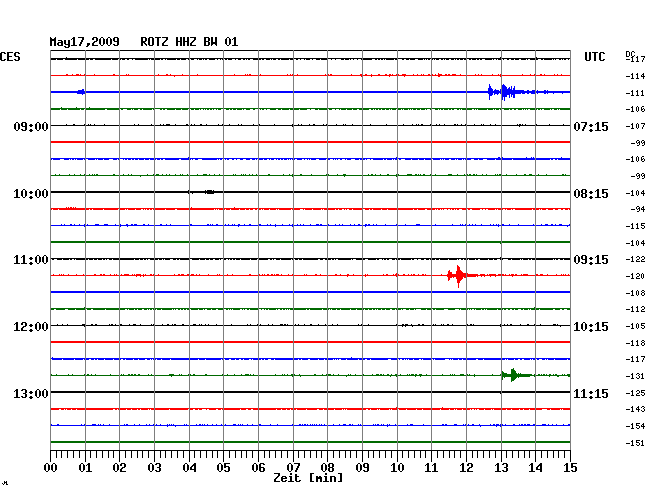Select the 12:00 local time label
Screen dimensions: 650x494
click(x=31, y=327)
